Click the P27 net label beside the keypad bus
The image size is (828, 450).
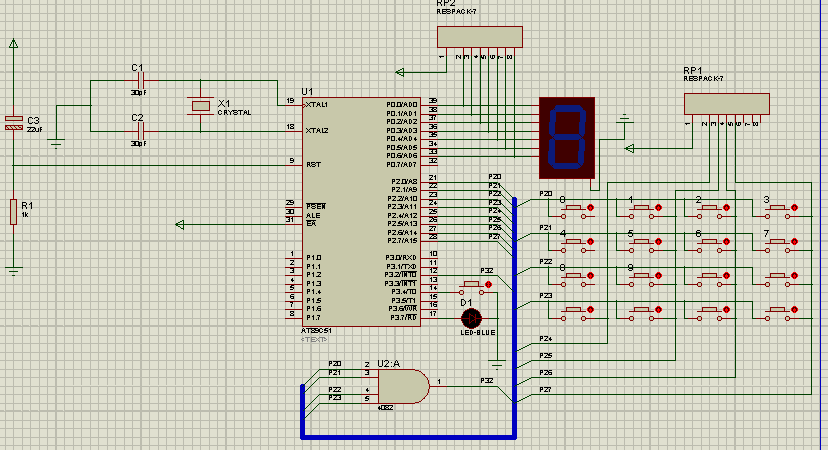pos(545,389)
